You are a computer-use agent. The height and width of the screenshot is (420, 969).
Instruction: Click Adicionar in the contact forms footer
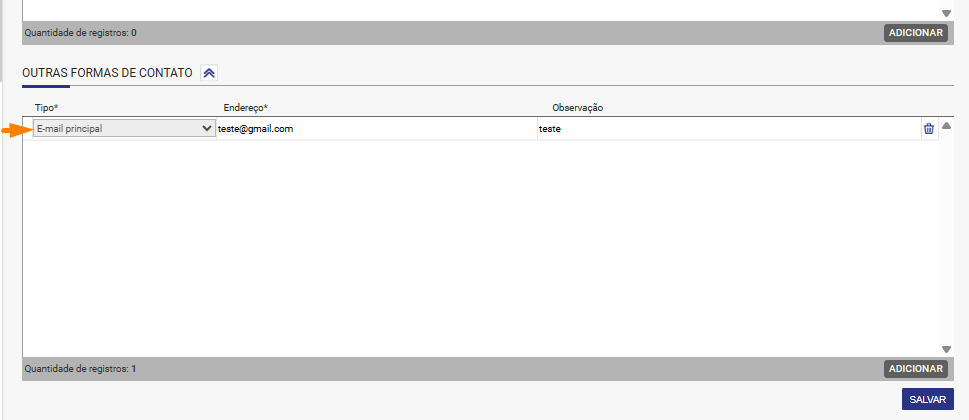[916, 369]
